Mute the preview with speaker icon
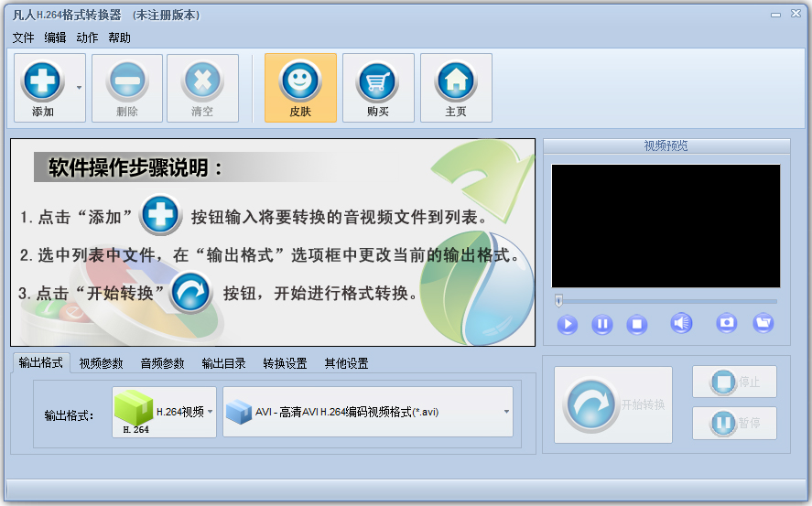The width and height of the screenshot is (812, 506). [x=681, y=323]
